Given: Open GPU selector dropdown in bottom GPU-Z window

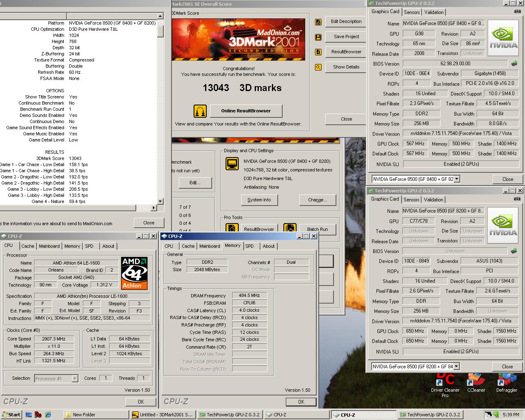Looking at the screenshot, I should tap(457, 366).
